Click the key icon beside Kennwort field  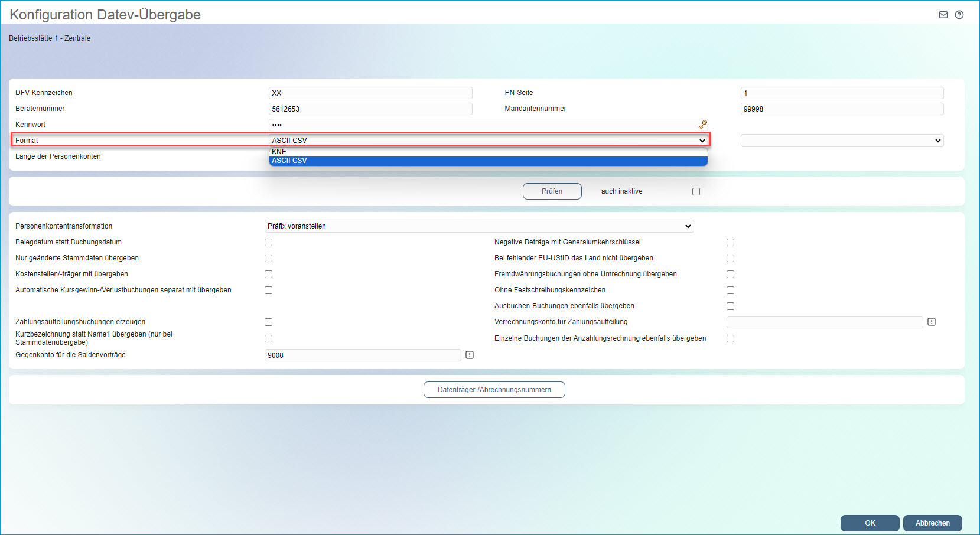pyautogui.click(x=703, y=125)
